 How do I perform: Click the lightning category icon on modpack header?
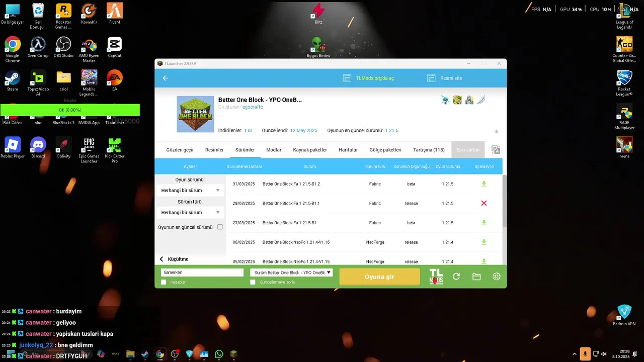coord(445,100)
